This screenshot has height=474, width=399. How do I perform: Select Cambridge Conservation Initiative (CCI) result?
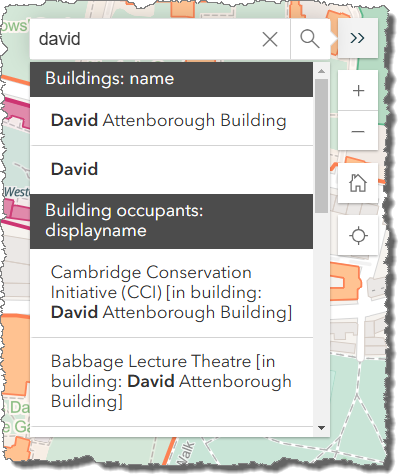coord(172,293)
